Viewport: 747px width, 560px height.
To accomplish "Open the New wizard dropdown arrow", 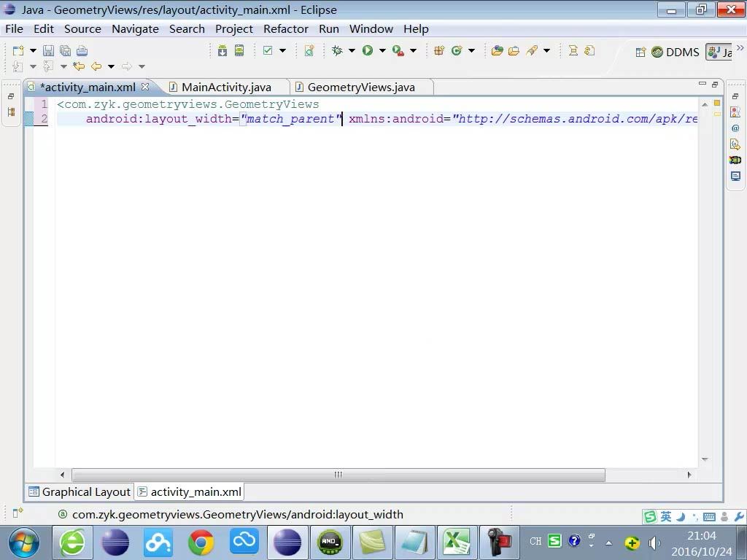I will 33,50.
